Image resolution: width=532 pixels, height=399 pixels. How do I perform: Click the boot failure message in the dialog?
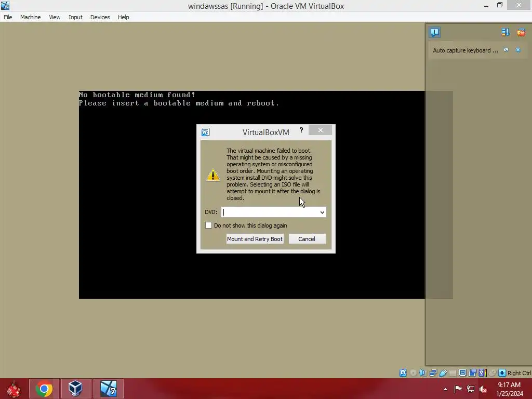point(273,174)
